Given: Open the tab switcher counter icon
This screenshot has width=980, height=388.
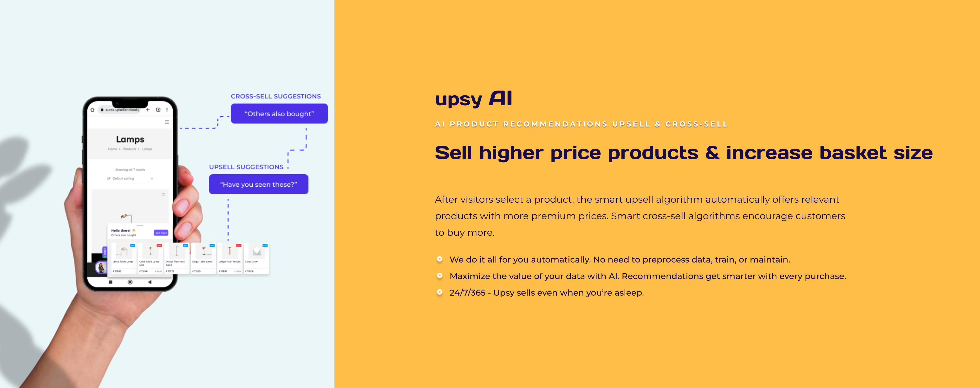Looking at the screenshot, I should point(158,110).
